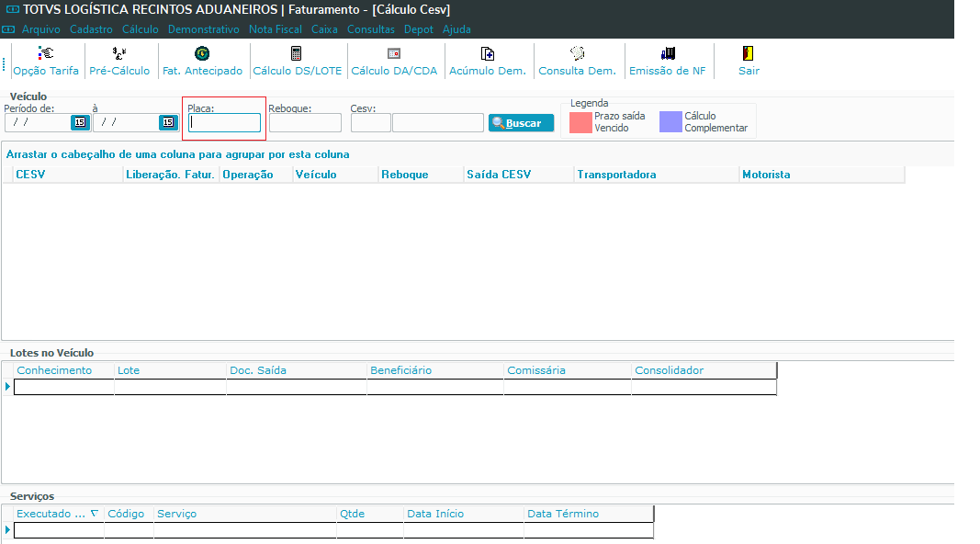Image resolution: width=980 pixels, height=544 pixels.
Task: Click the Cálculo Complementar purple swatch
Action: point(670,122)
